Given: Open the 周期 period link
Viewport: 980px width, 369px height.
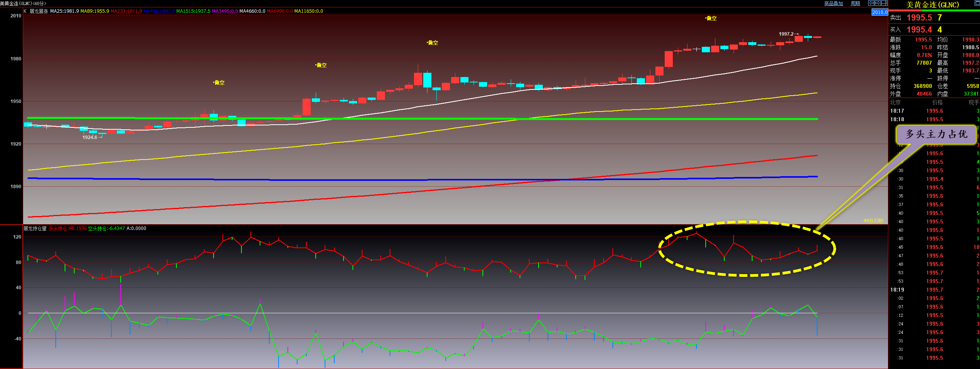Looking at the screenshot, I should (855, 3).
